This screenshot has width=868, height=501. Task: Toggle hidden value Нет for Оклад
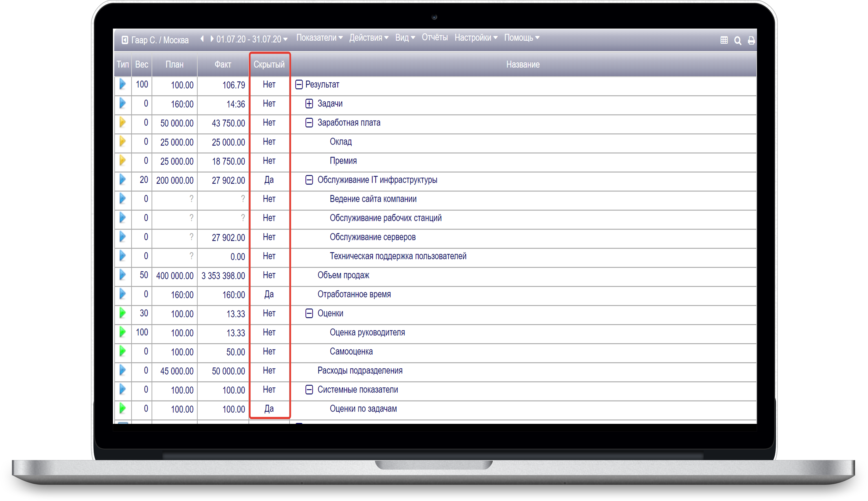tap(269, 142)
